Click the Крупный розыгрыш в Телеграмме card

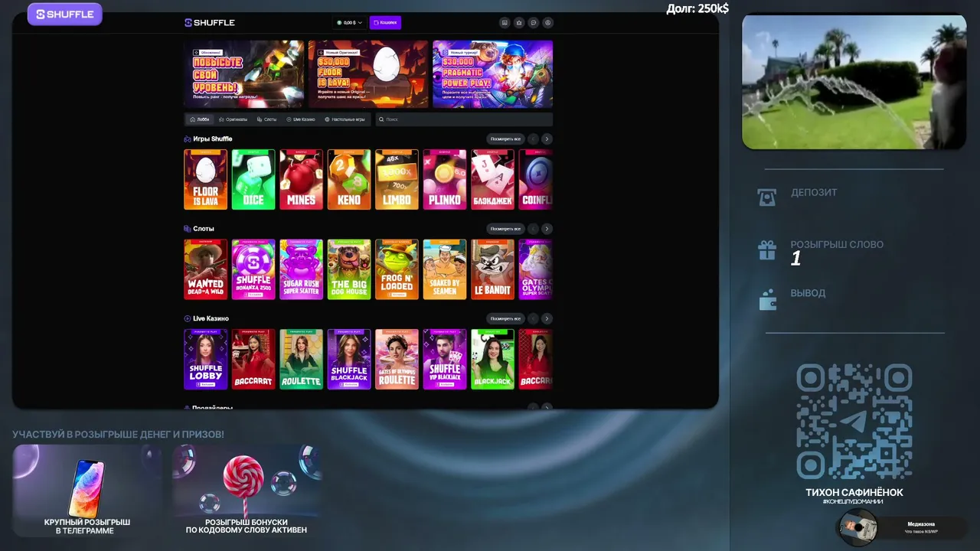pos(87,491)
